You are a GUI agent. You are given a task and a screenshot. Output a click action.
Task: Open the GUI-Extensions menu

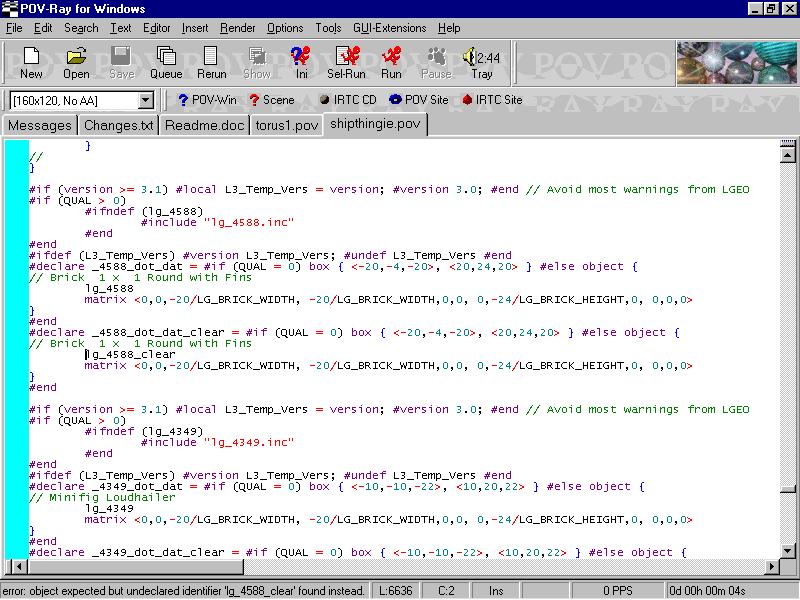(389, 28)
